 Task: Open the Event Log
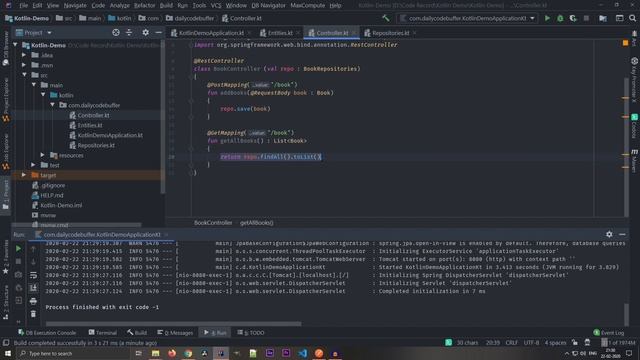tap(609, 333)
